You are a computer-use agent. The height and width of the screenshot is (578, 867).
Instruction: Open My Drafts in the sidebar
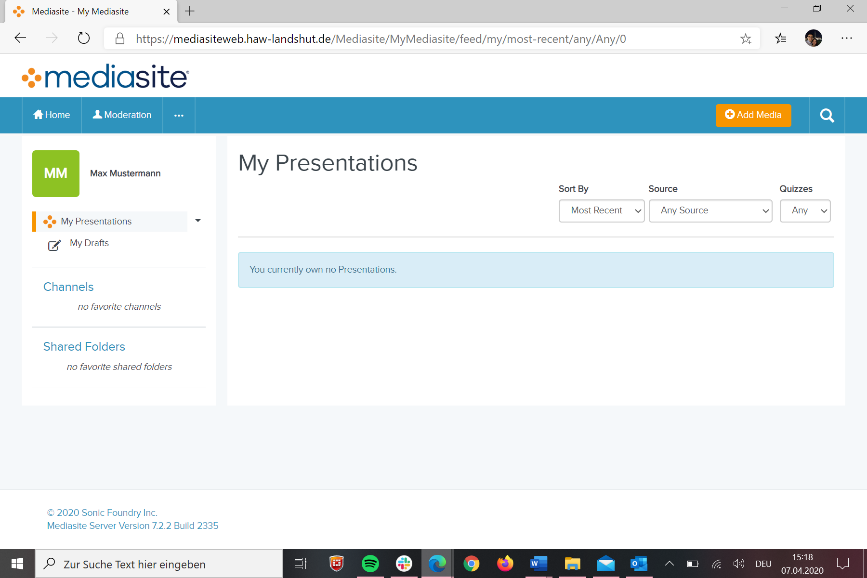(88, 243)
